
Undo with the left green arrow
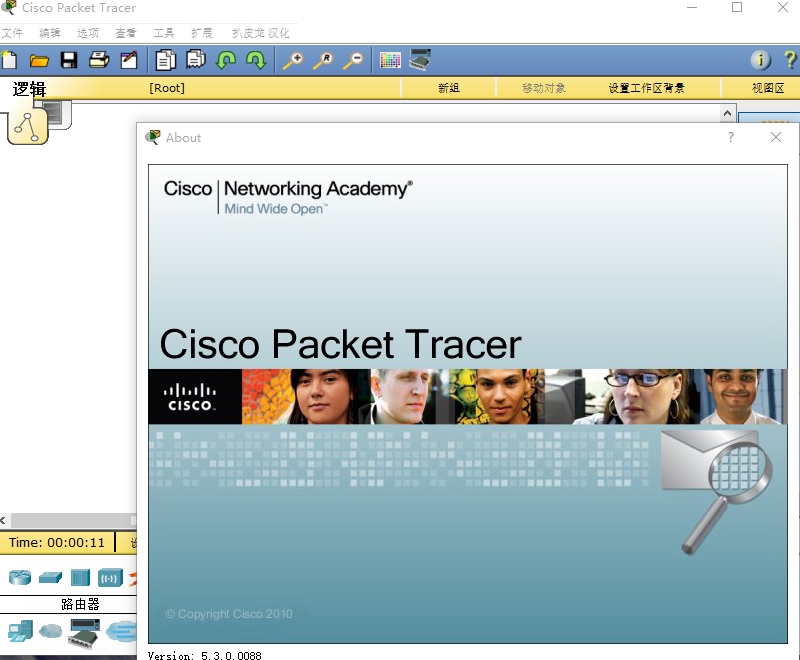coord(226,60)
